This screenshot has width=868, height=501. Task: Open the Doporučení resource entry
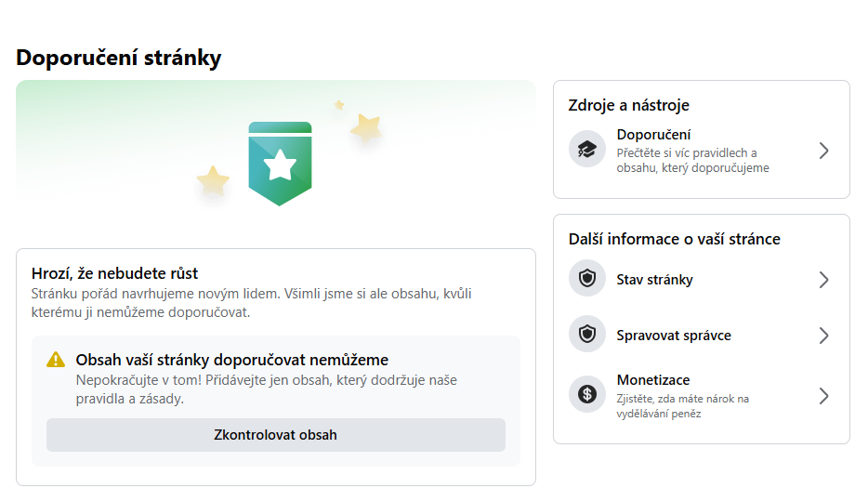pyautogui.click(x=701, y=151)
